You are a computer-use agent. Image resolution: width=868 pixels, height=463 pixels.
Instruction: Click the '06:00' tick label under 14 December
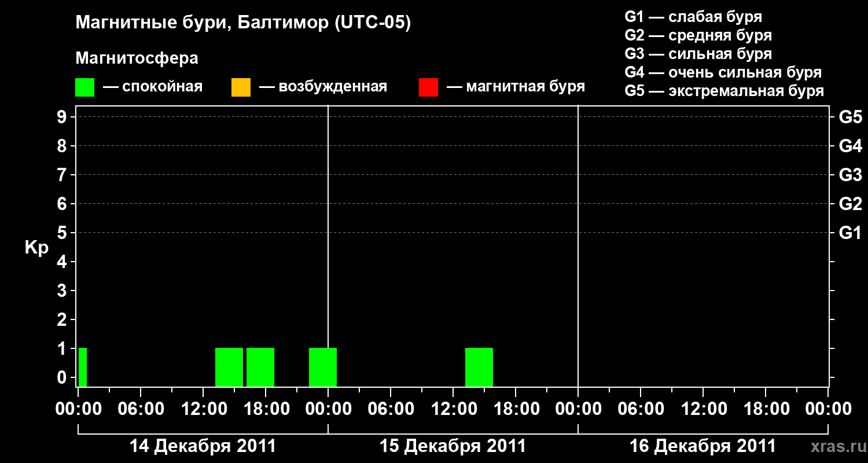tap(141, 409)
